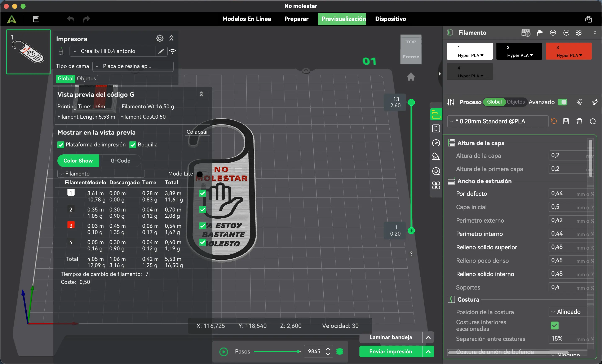Open filament settings gear

[579, 33]
